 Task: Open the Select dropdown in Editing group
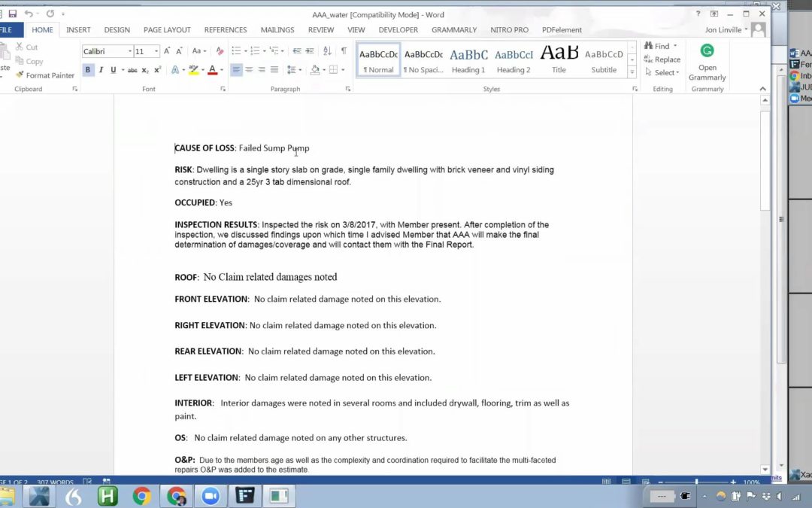tap(662, 72)
